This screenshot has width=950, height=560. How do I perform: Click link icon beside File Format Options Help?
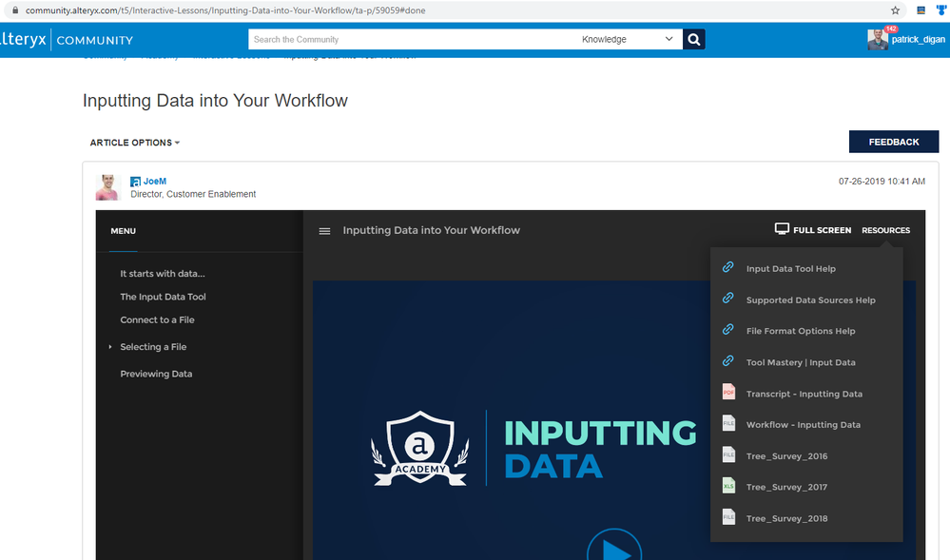[x=728, y=330]
